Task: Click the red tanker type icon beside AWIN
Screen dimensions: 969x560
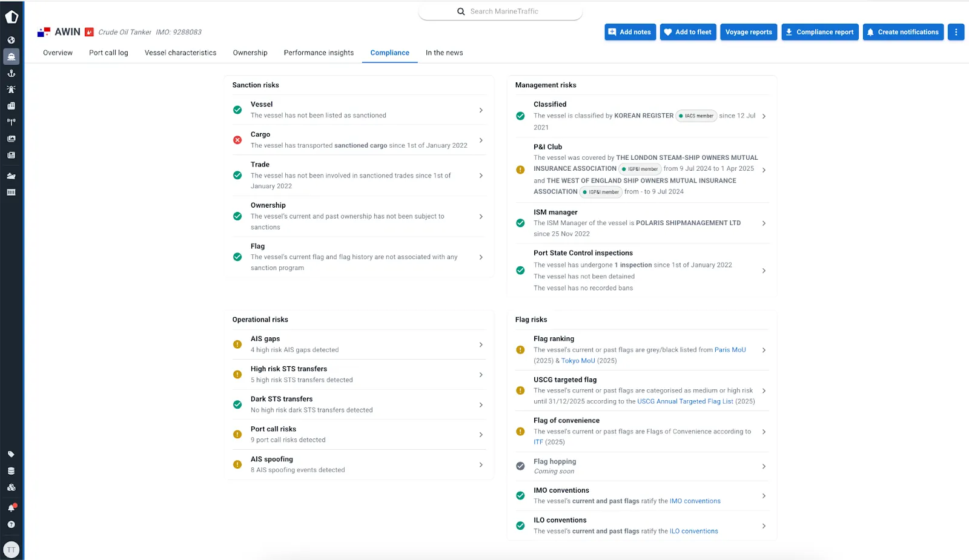Action: (x=89, y=32)
